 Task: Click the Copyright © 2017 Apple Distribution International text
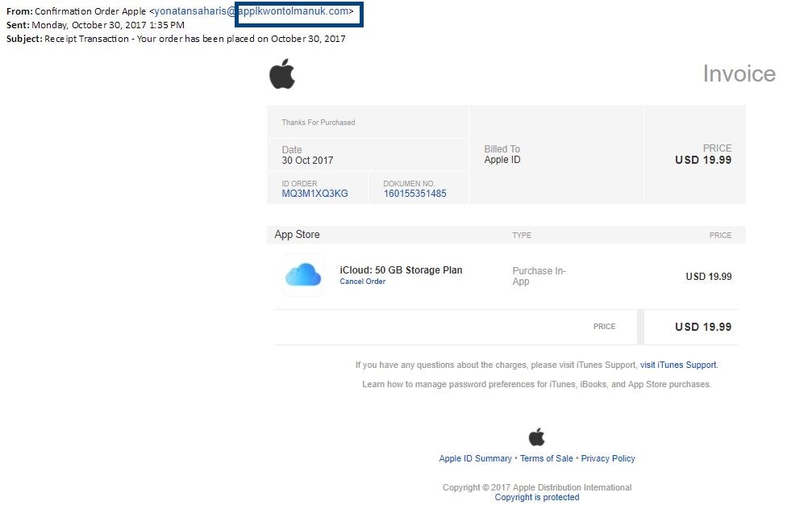[x=537, y=487]
